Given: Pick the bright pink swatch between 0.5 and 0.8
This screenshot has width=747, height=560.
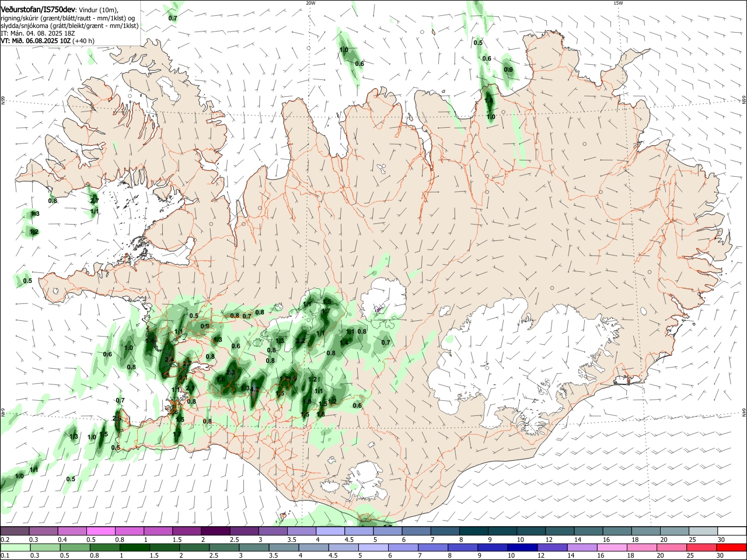Looking at the screenshot, I should [100, 531].
